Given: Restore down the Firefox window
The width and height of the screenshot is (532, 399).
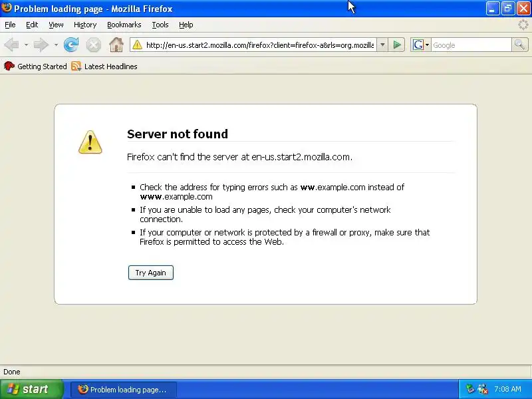Looking at the screenshot, I should tap(508, 9).
